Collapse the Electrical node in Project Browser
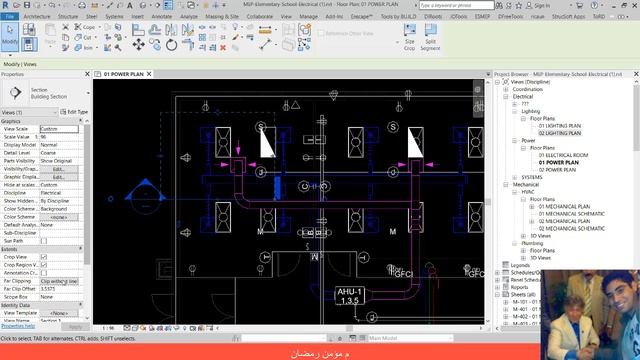Screen dimensions: 640x360 (506, 97)
